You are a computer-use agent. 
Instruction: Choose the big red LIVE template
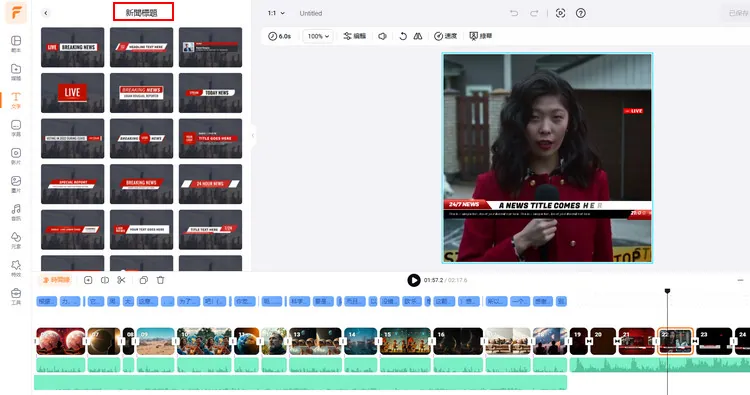click(72, 93)
